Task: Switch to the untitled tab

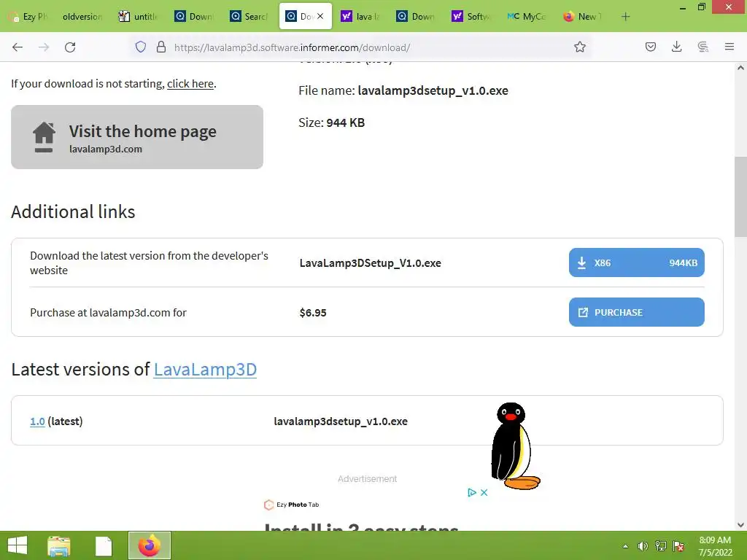Action: click(138, 17)
